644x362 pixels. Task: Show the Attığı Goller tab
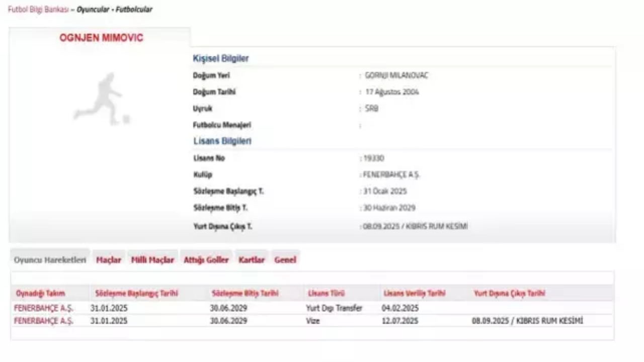click(206, 260)
